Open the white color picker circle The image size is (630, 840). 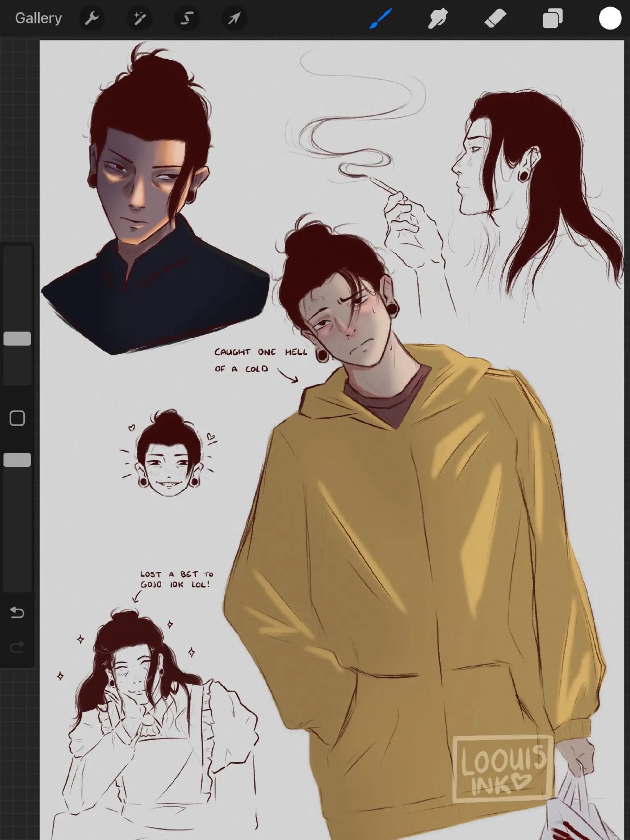tap(609, 18)
